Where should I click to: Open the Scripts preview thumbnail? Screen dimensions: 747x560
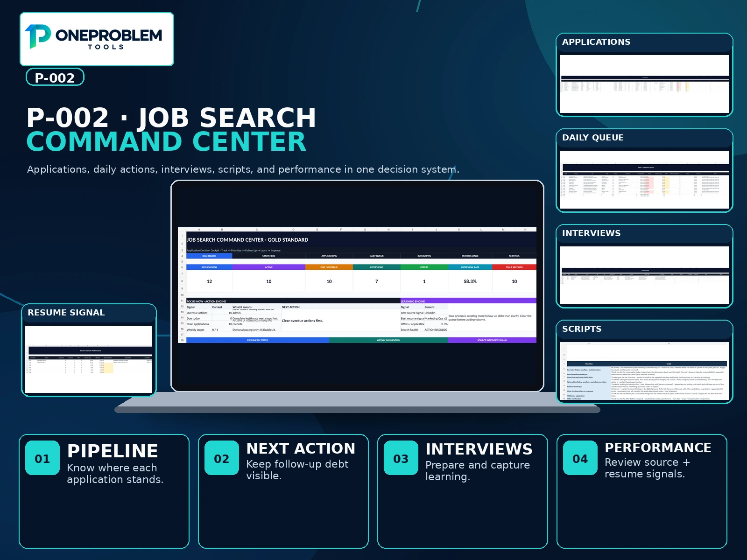coord(644,362)
